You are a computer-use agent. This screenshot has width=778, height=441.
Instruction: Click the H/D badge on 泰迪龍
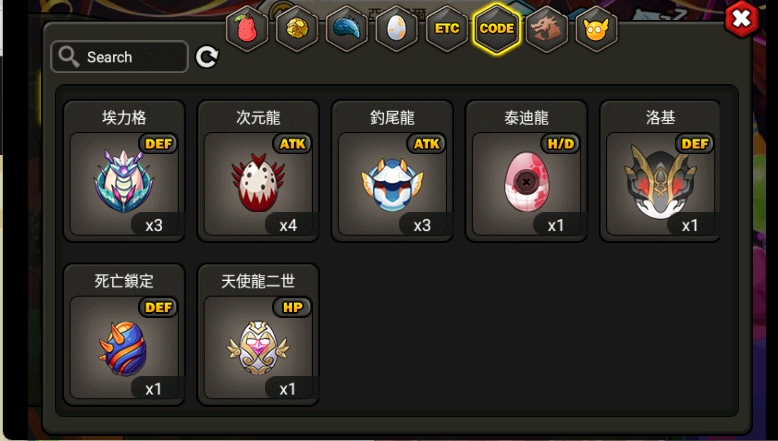click(561, 144)
